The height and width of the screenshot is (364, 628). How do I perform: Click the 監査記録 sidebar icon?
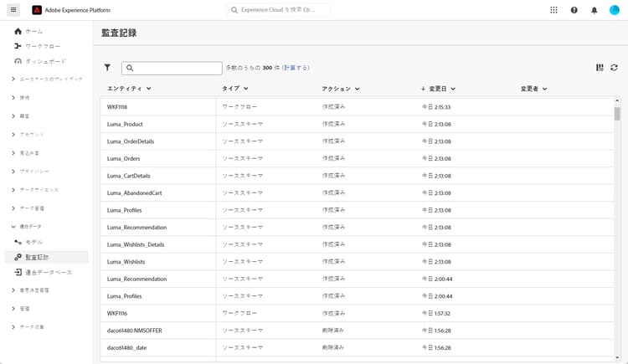click(18, 257)
